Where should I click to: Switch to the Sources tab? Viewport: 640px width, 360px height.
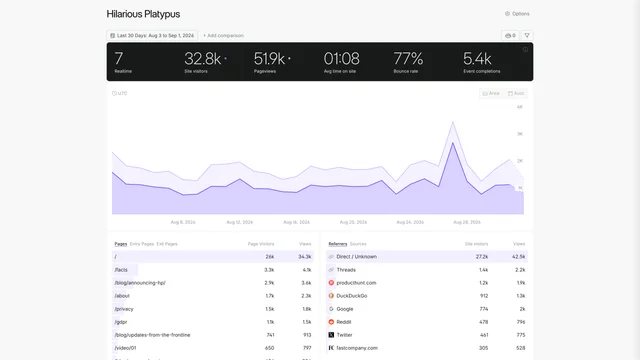pyautogui.click(x=358, y=244)
